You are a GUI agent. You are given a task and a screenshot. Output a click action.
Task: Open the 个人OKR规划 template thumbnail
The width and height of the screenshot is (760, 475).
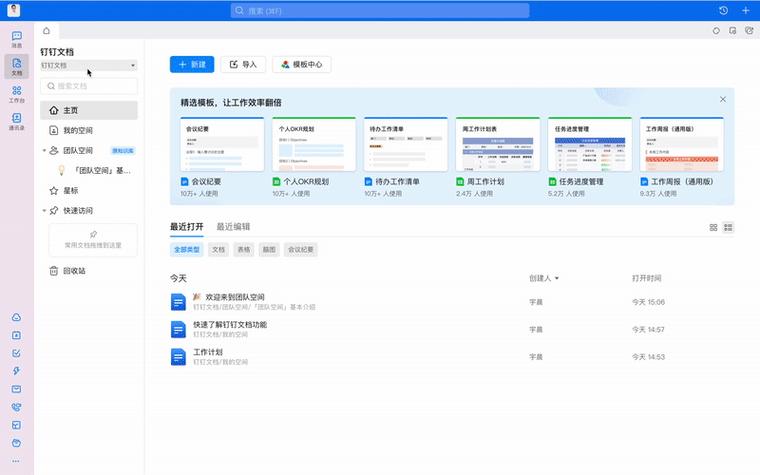click(x=314, y=144)
